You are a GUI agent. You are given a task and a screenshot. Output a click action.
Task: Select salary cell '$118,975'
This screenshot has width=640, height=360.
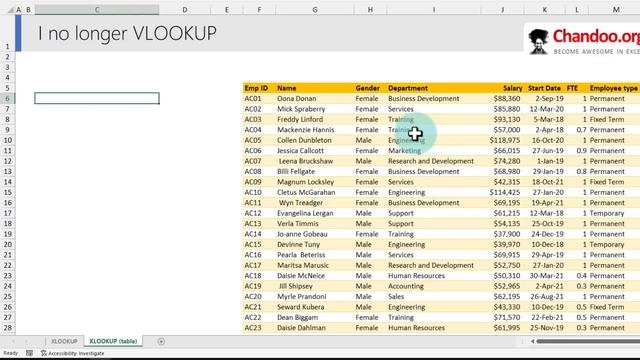pos(502,140)
